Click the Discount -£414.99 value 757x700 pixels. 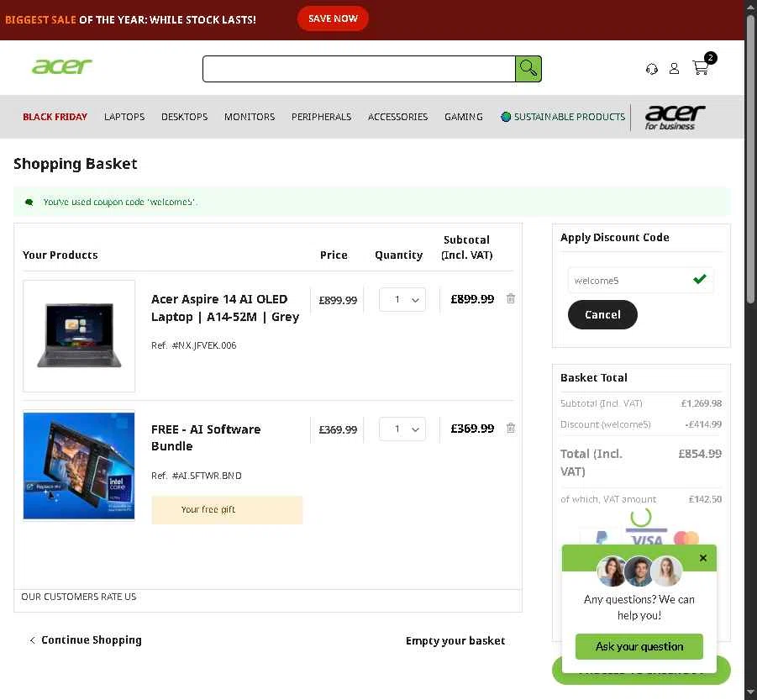click(703, 424)
